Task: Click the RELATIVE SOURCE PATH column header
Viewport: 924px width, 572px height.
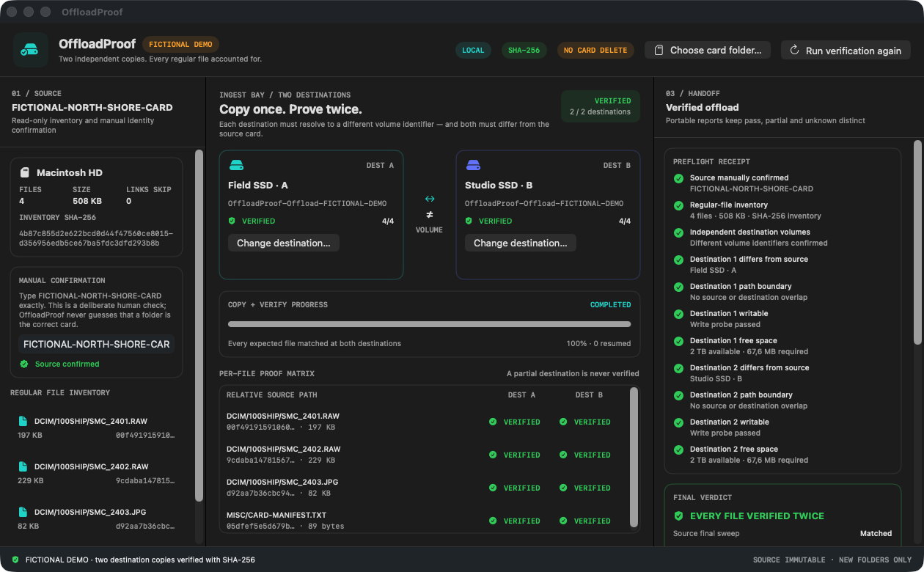Action: 274,395
